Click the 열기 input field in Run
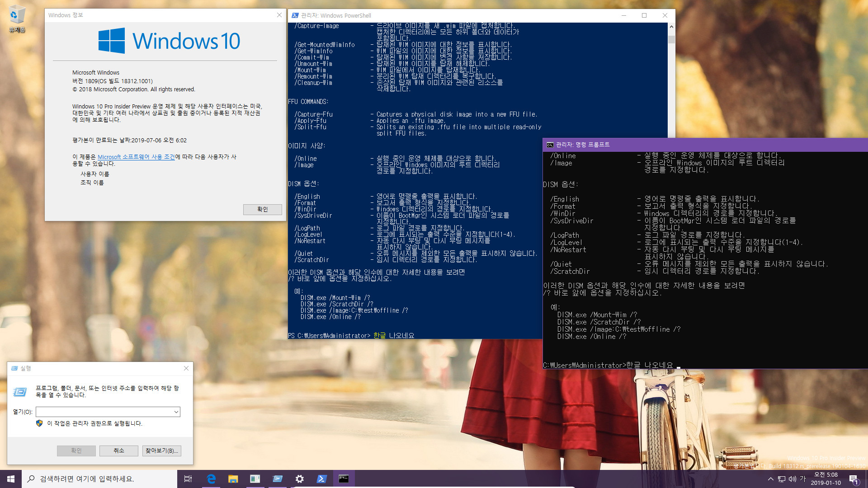The width and height of the screenshot is (868, 488). [104, 412]
